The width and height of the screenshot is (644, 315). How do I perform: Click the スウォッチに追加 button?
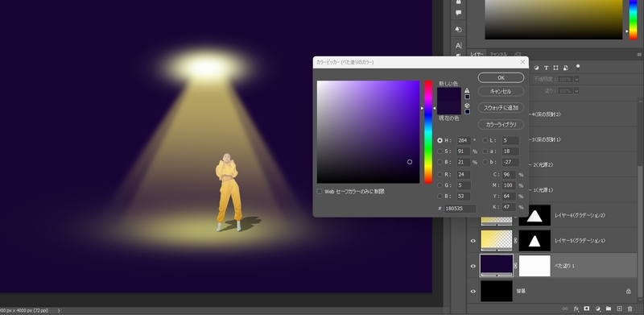[x=501, y=108]
